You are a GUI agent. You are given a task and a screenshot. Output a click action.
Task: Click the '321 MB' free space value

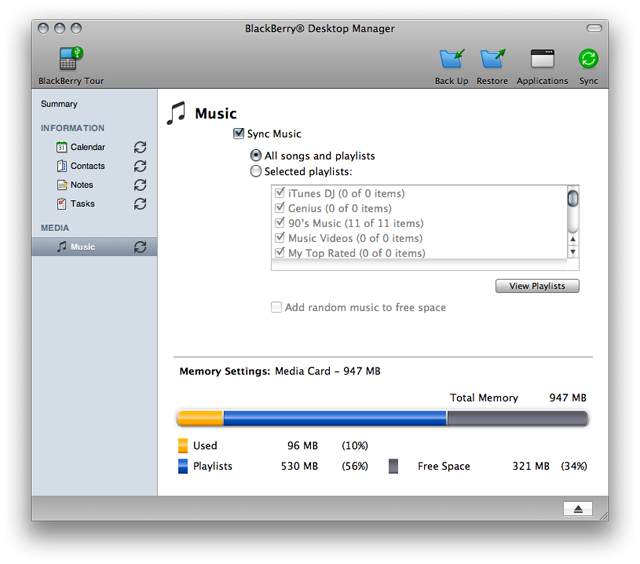click(x=531, y=466)
